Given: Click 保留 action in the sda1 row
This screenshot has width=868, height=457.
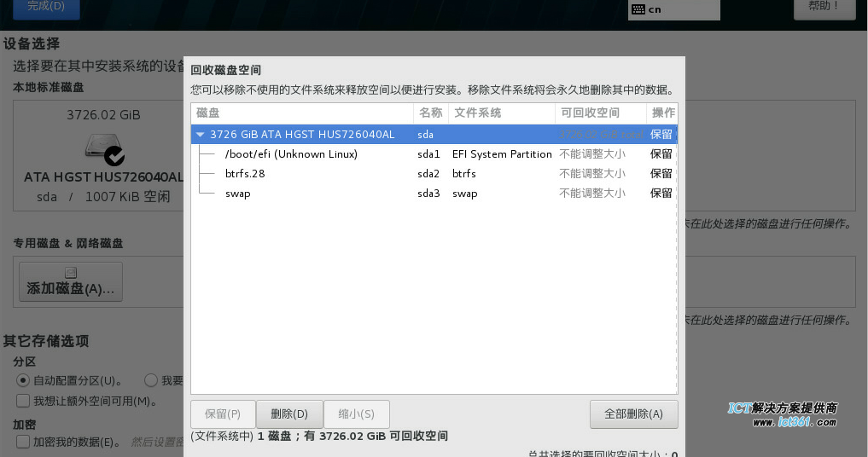Looking at the screenshot, I should pos(661,153).
